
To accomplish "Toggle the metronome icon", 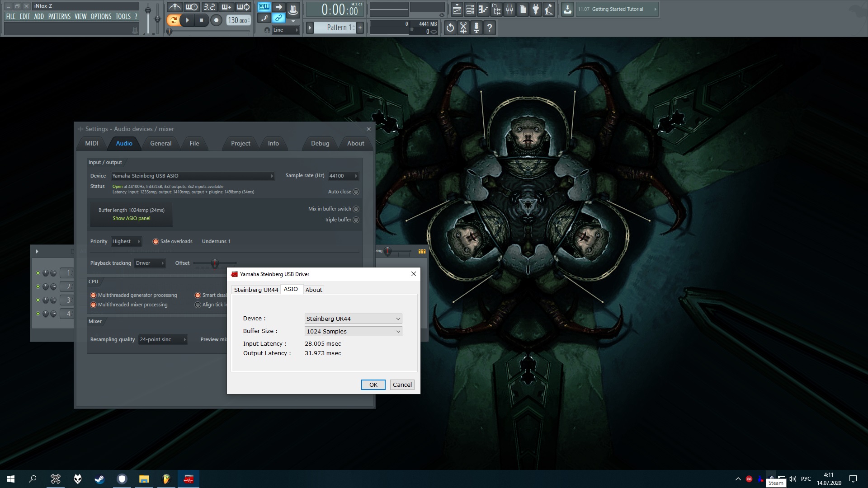I will tap(175, 7).
